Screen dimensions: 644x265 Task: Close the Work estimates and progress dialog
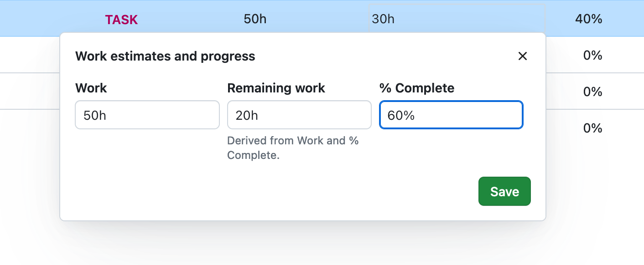point(523,56)
